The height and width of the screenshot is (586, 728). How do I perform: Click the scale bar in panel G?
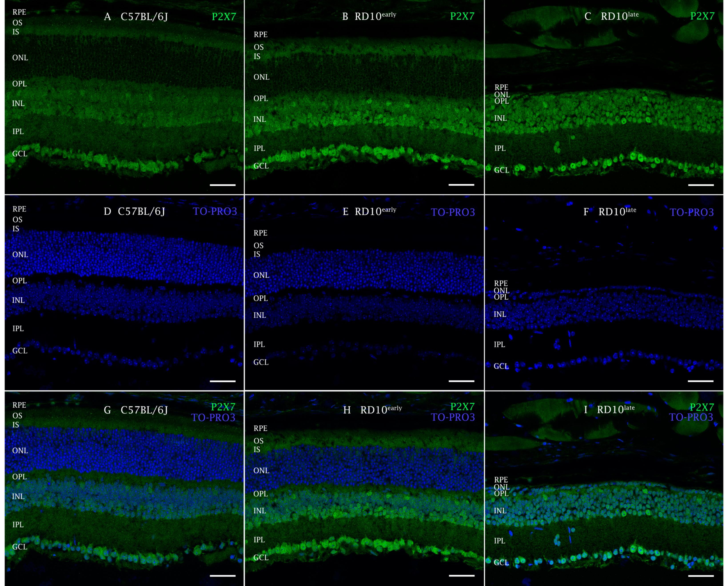coord(223,576)
